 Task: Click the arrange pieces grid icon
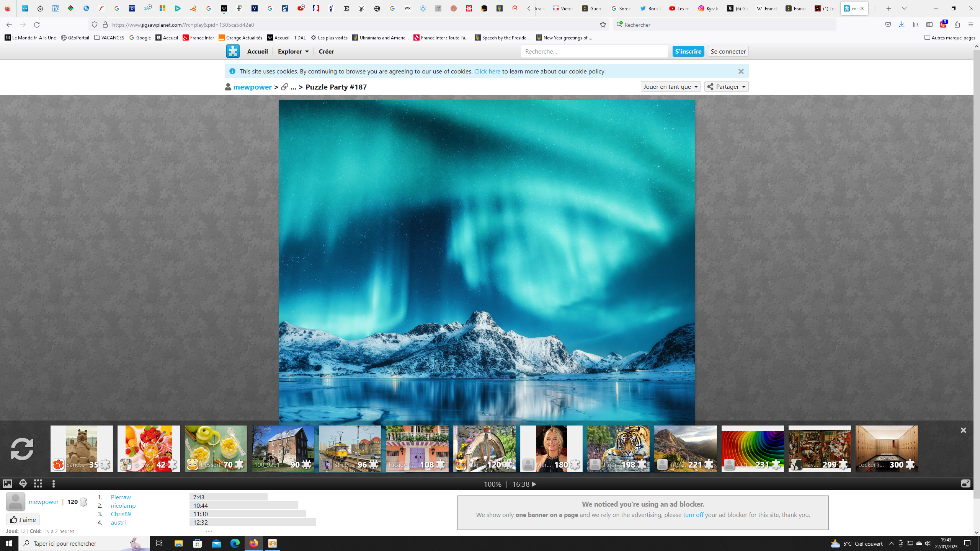[x=38, y=484]
